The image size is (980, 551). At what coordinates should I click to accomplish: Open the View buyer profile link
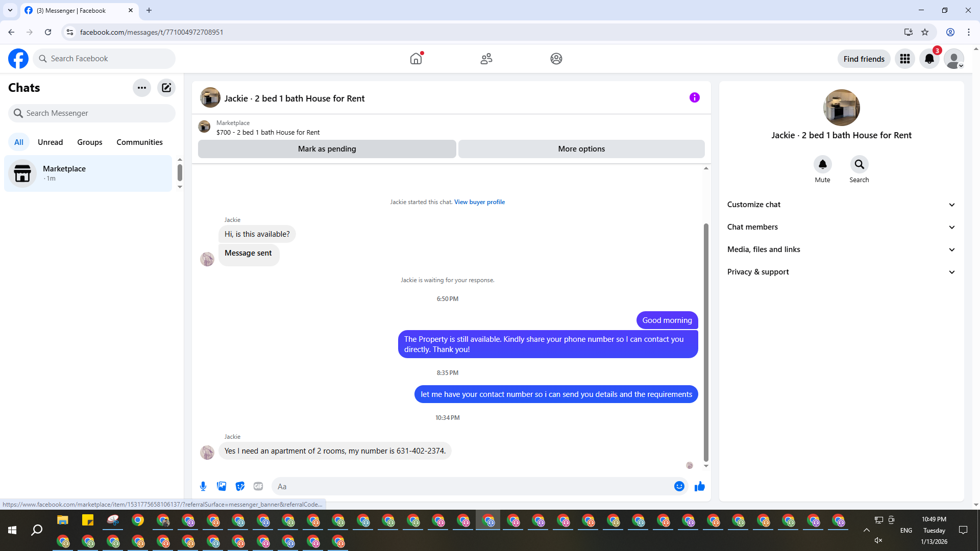(479, 202)
